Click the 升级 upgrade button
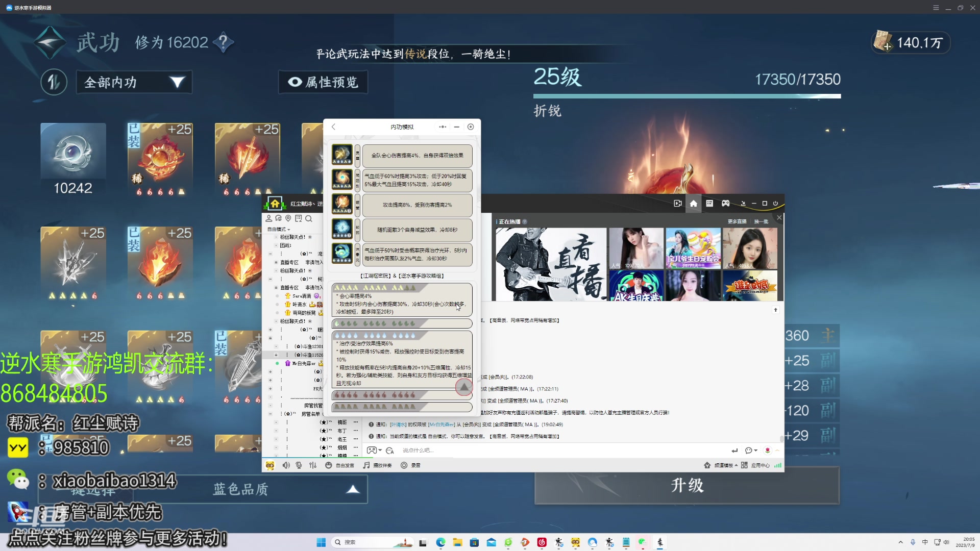The height and width of the screenshot is (551, 980). click(687, 485)
